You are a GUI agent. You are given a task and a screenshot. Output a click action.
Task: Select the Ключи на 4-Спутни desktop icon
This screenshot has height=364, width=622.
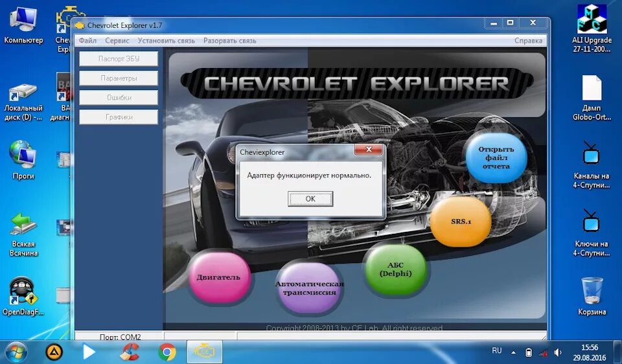592,233
